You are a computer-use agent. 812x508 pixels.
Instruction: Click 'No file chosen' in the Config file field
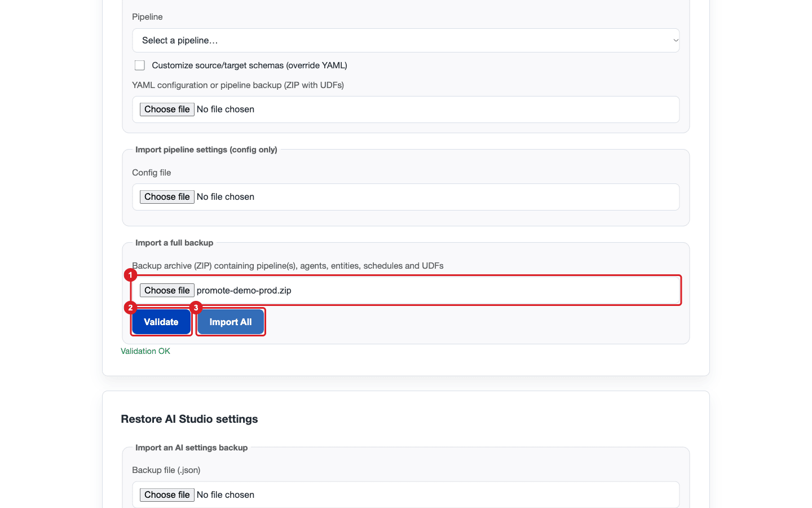[x=226, y=197]
